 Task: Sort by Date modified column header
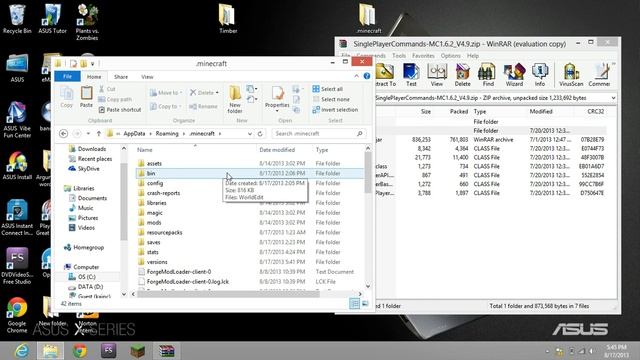point(277,150)
